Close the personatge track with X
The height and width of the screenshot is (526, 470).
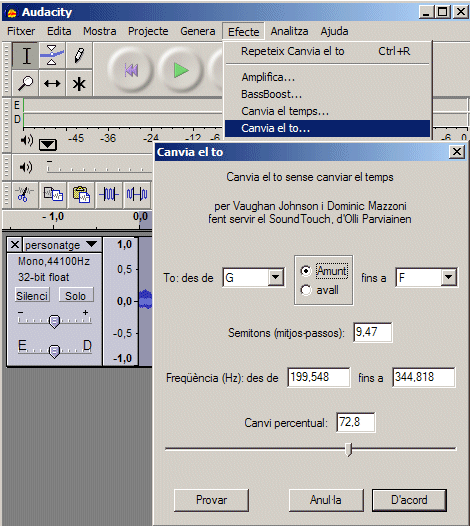[14, 245]
